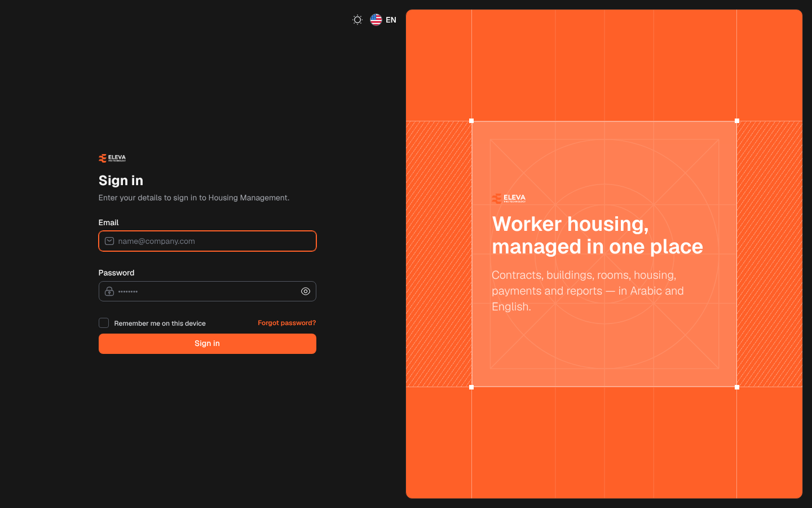Click the Password field label
The width and height of the screenshot is (812, 508).
pos(117,273)
